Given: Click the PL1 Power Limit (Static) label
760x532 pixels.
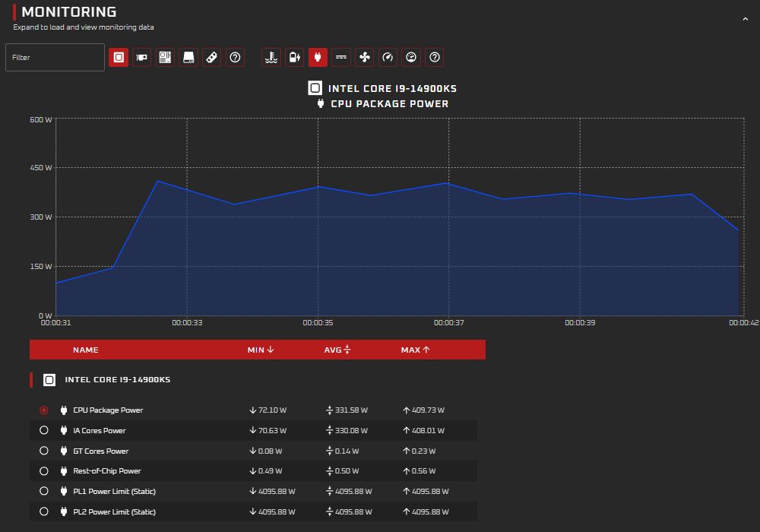Looking at the screenshot, I should point(115,491).
